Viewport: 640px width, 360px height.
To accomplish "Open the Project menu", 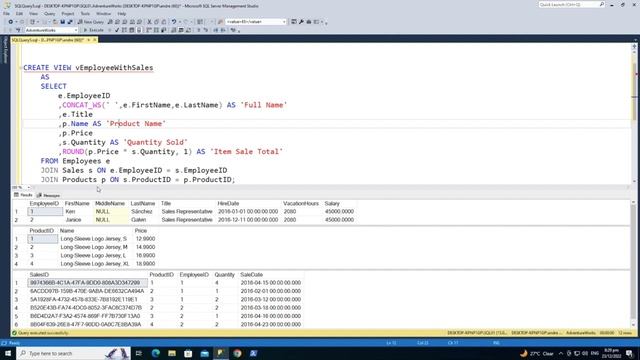I will click(x=68, y=13).
